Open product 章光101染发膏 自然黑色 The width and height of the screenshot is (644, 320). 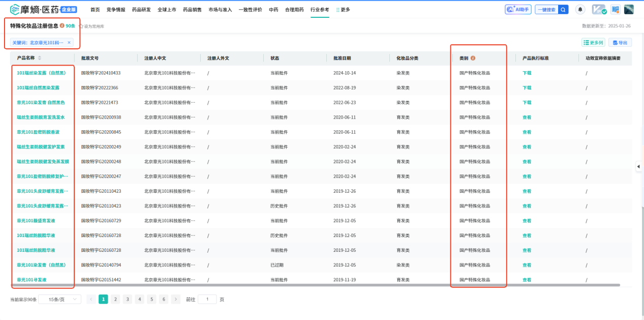pyautogui.click(x=41, y=102)
